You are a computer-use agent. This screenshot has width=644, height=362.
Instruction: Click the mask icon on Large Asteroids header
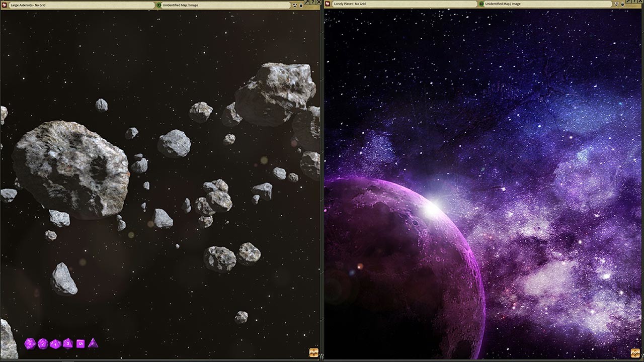(295, 5)
